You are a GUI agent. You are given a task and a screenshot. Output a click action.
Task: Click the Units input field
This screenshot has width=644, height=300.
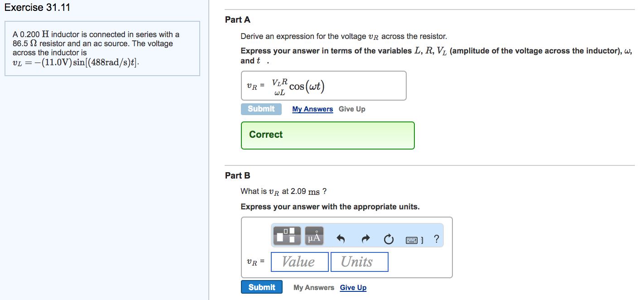359,262
